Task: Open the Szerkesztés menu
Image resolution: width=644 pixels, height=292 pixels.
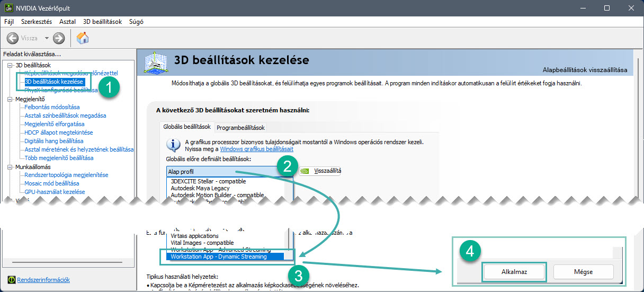Action: pos(37,22)
